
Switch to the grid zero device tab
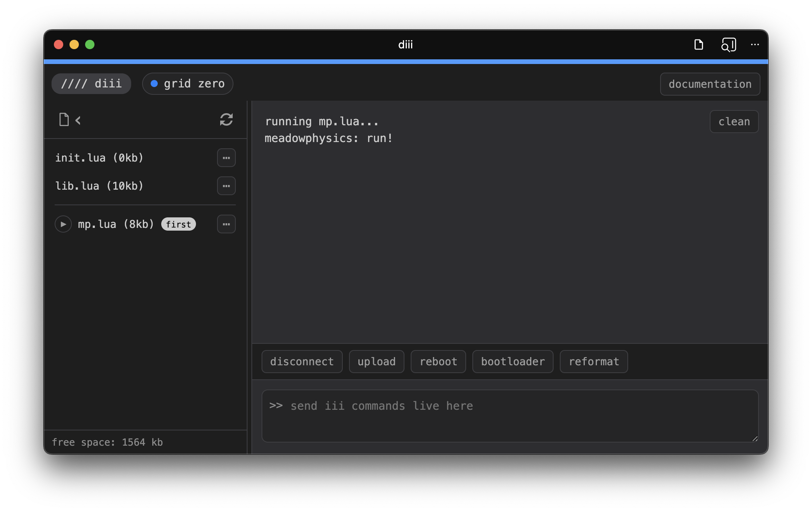(x=188, y=84)
